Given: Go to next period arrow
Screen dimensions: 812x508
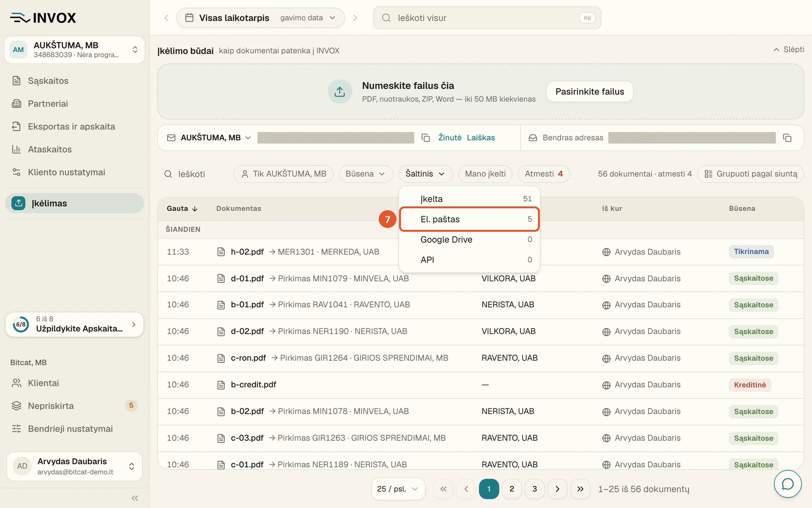Looking at the screenshot, I should [355, 18].
